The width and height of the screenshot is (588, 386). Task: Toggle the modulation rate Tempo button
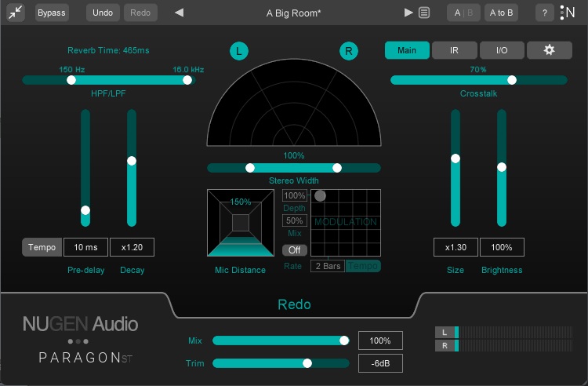point(363,266)
